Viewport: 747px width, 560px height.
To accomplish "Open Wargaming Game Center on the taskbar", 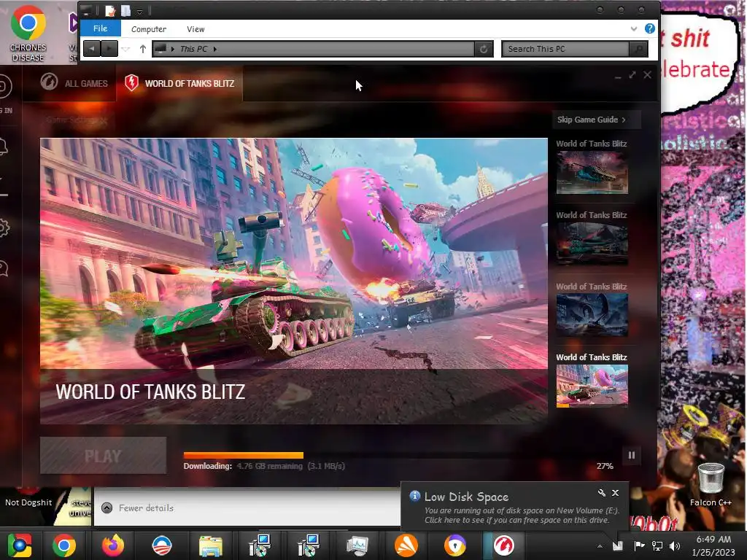I will (504, 545).
